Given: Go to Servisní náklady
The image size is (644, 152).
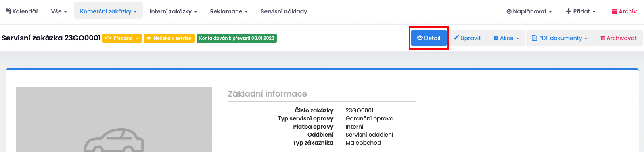Looking at the screenshot, I should point(284,11).
